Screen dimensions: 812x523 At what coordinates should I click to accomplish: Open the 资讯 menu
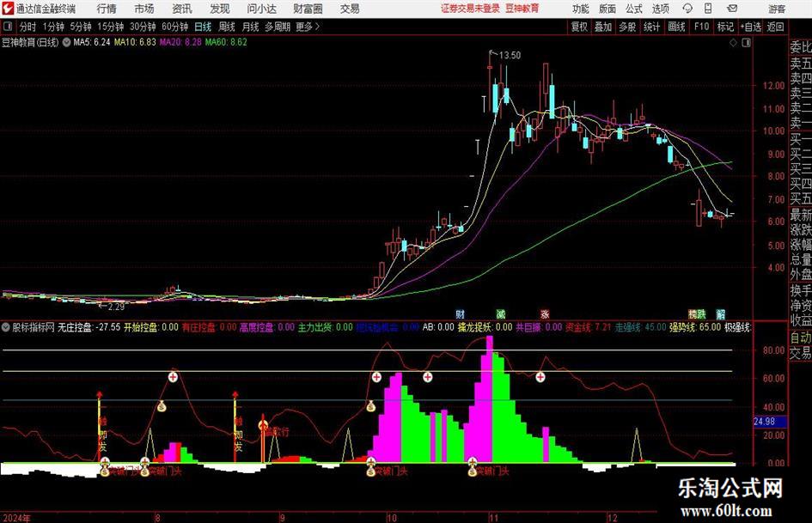[x=182, y=9]
